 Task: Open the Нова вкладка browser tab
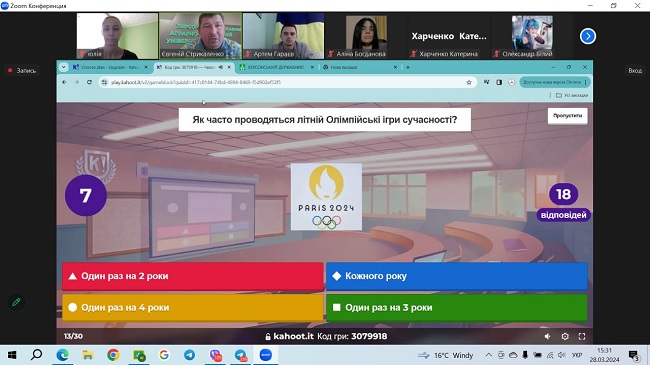coord(360,67)
